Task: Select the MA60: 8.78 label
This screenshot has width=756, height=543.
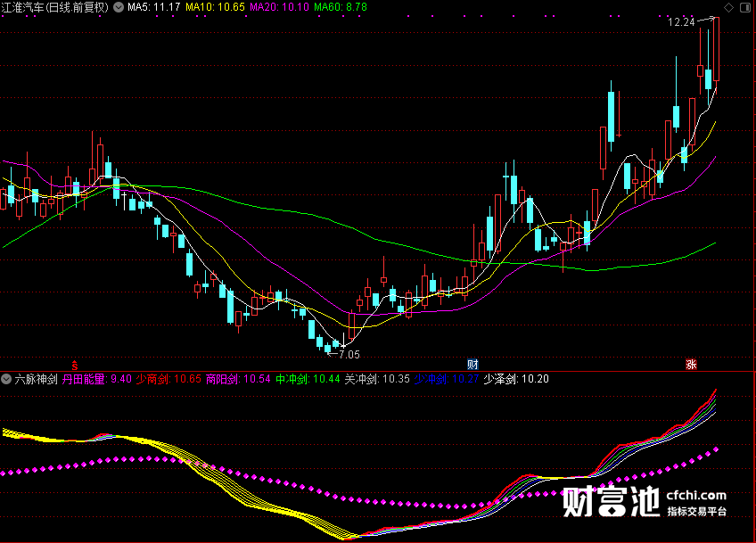Action: pos(341,7)
